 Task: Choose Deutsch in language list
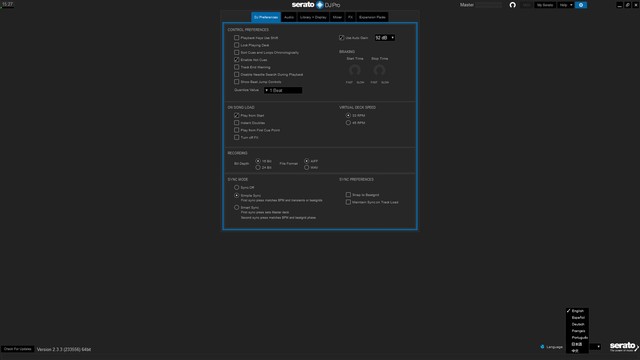pos(577,324)
